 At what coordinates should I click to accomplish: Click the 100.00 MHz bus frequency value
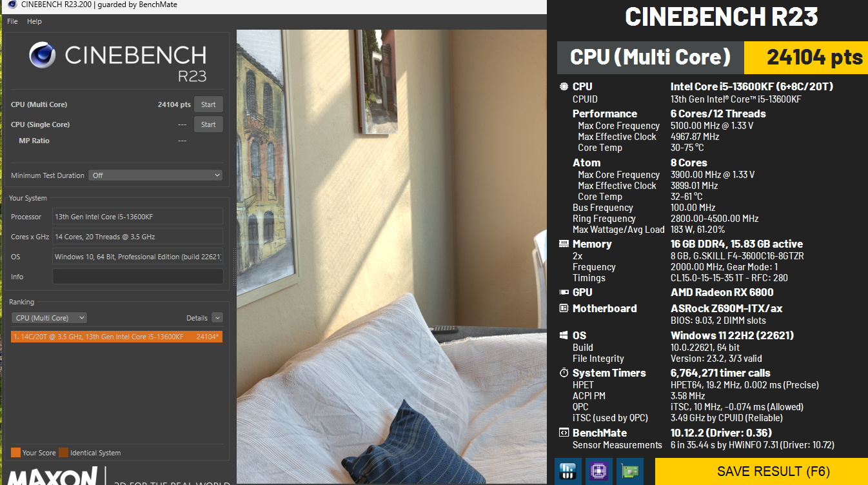coord(693,208)
